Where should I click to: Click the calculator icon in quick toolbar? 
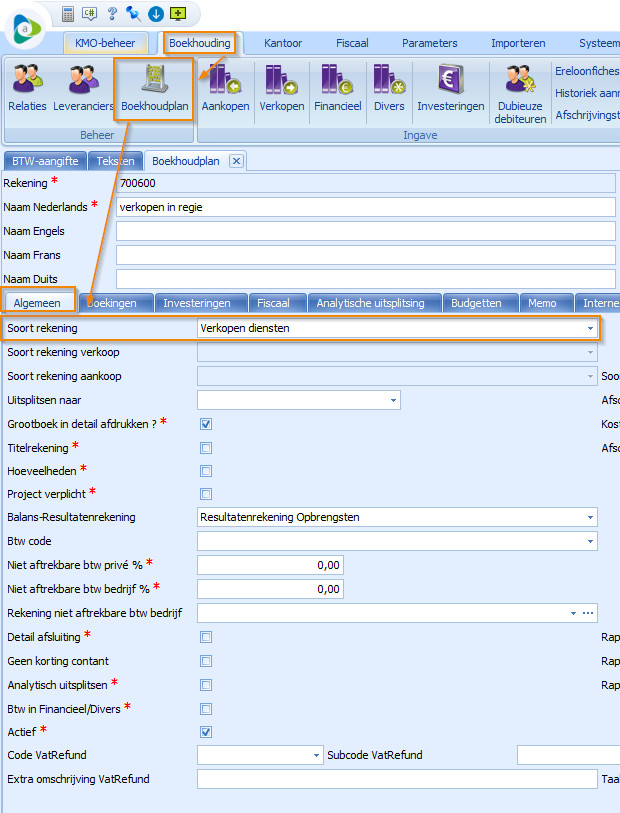(x=68, y=14)
